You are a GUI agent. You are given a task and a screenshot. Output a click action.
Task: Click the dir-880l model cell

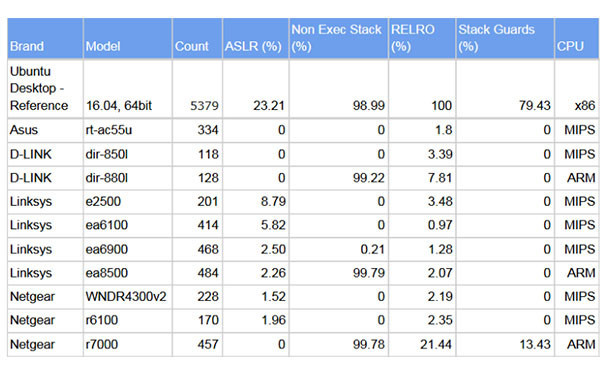[x=128, y=178]
